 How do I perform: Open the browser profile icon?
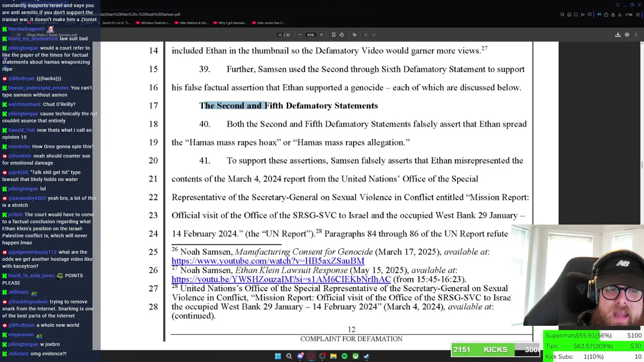point(613,15)
